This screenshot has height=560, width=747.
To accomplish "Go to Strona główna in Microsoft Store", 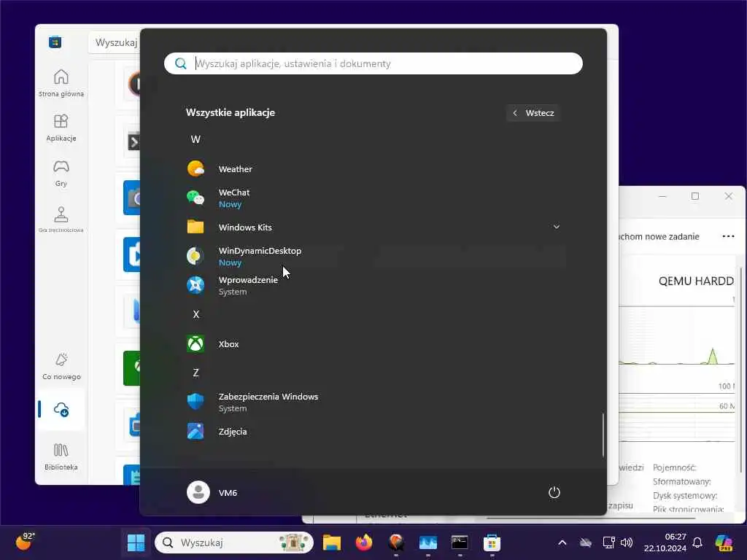I will [x=61, y=83].
